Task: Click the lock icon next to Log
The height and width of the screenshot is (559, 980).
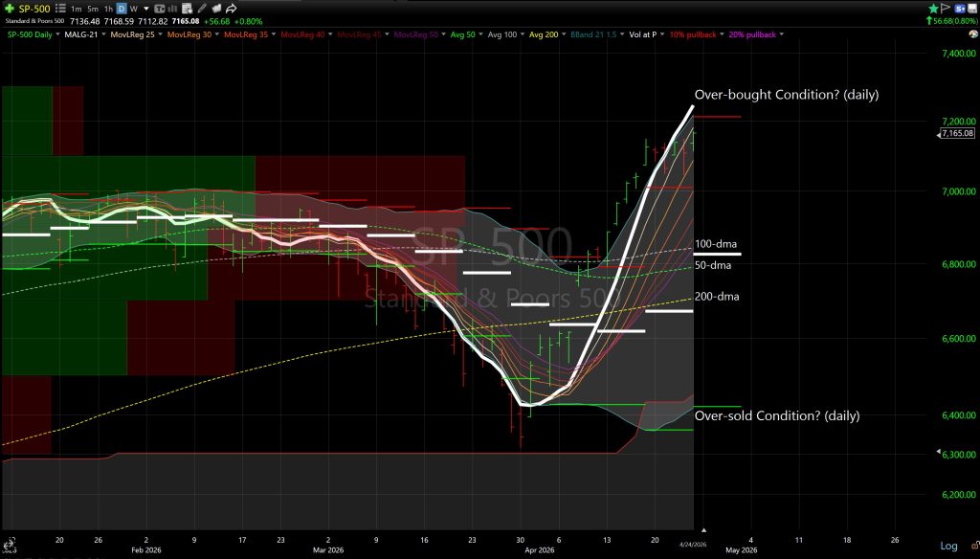Action: point(975,546)
